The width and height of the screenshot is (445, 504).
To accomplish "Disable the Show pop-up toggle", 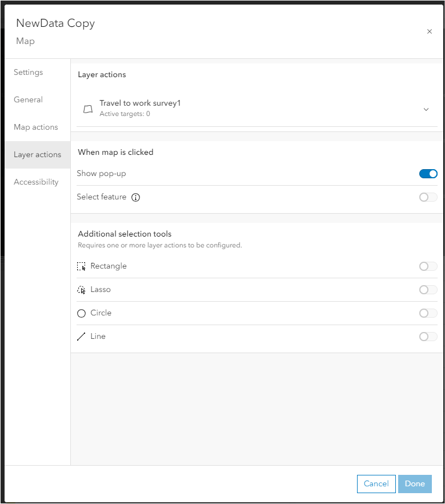I will 428,174.
